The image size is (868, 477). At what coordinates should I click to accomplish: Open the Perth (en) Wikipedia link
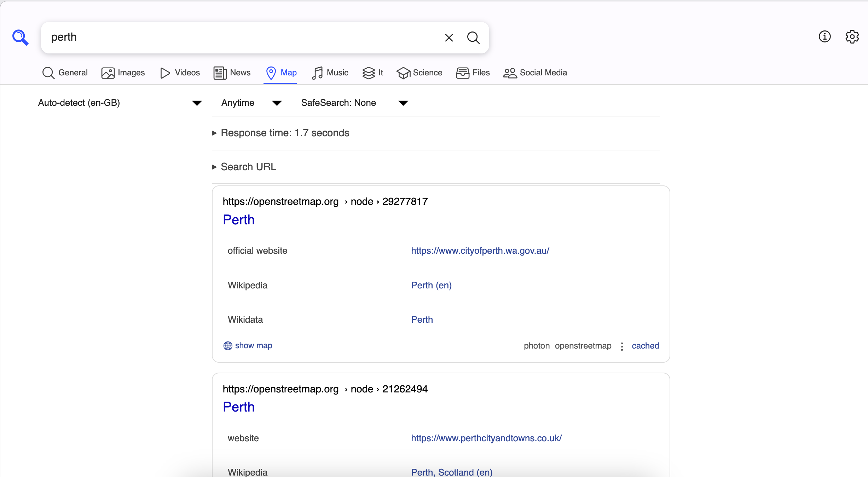431,285
